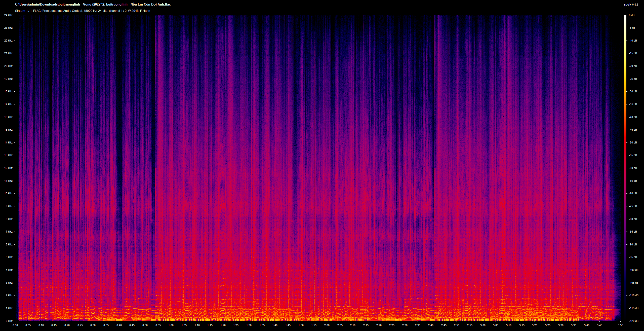The width and height of the screenshot is (644, 331).
Task: Click the dB color gradient legend bar
Action: coord(625,168)
